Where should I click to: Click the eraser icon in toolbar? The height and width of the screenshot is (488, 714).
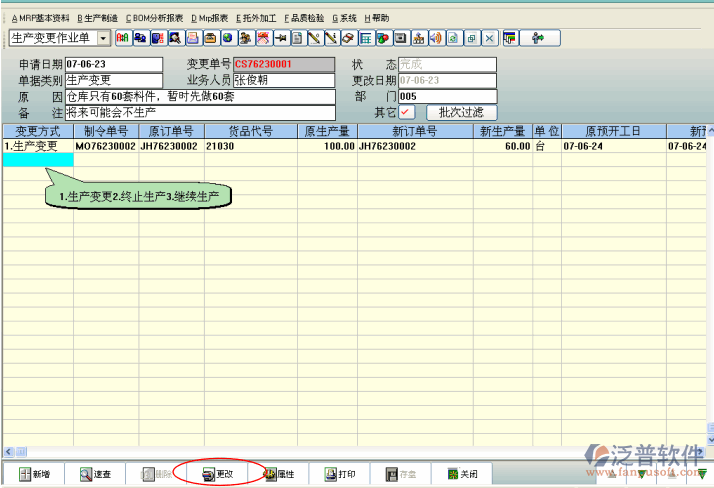(x=348, y=38)
